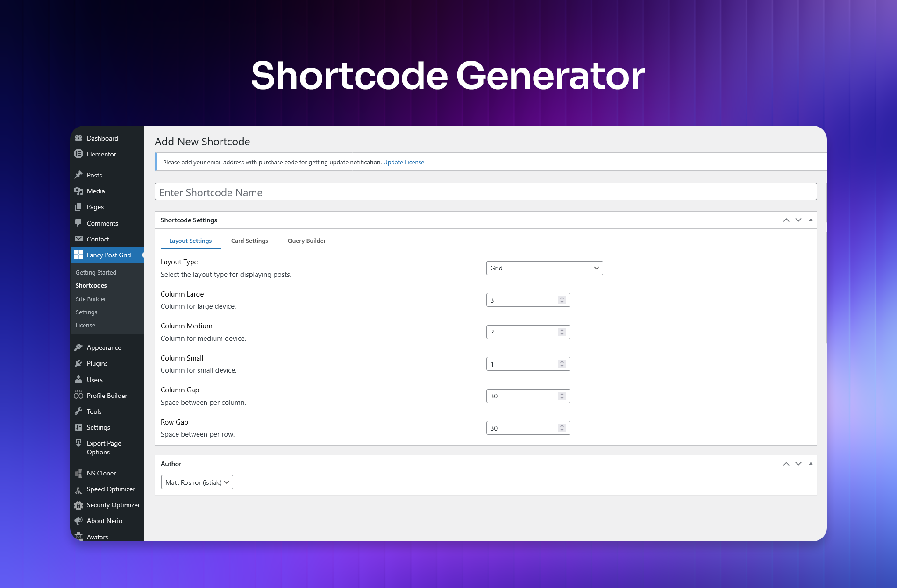Viewport: 897px width, 588px height.
Task: Click Column Large number stepper arrows
Action: (x=562, y=300)
